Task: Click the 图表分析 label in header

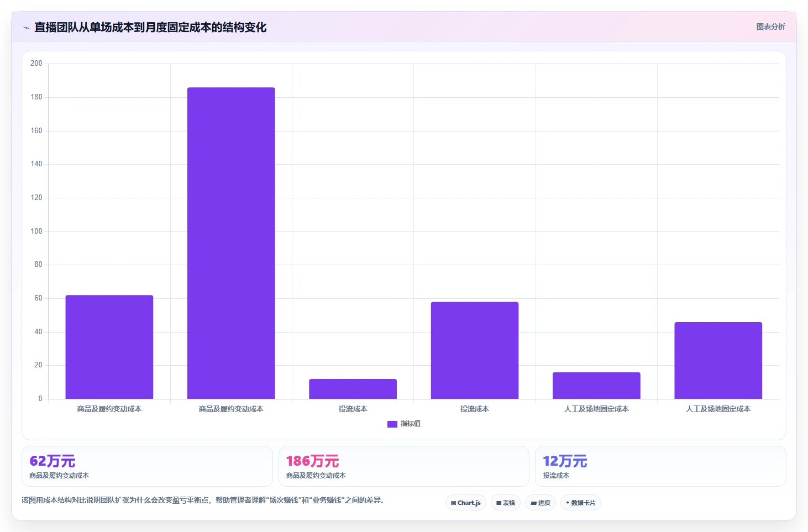Action: coord(770,27)
